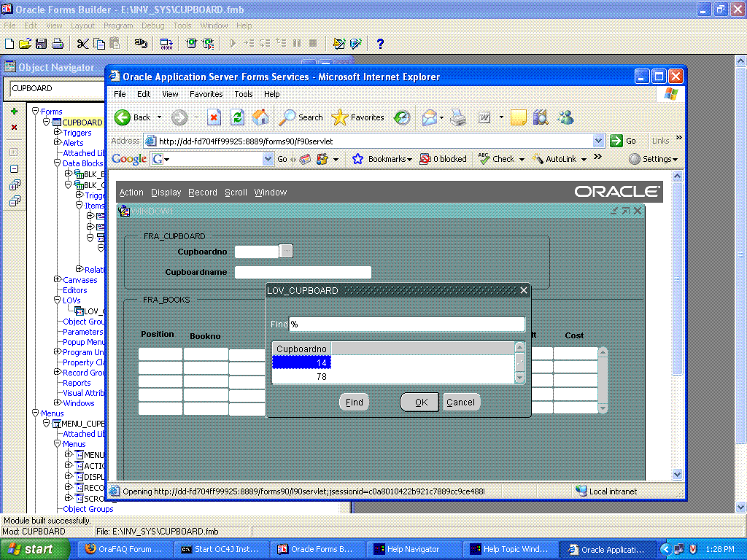The height and width of the screenshot is (560, 747).
Task: Open address bar dropdown in Internet Explorer
Action: 598,141
